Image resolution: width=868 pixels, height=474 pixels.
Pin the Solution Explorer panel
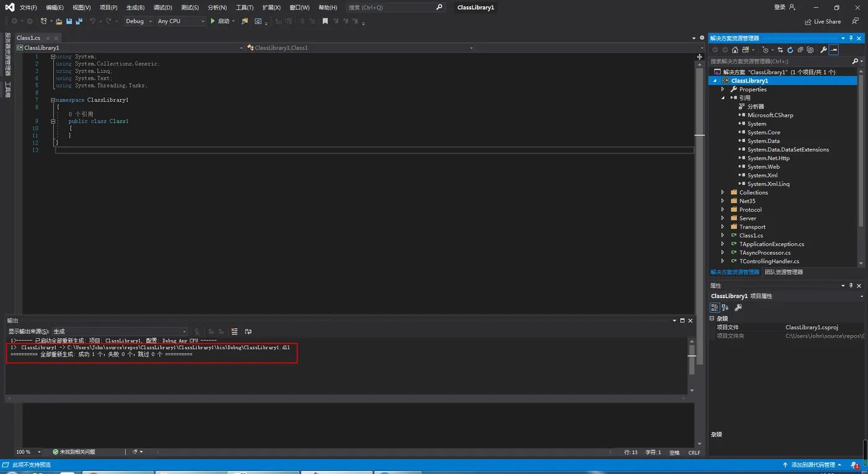coord(851,38)
